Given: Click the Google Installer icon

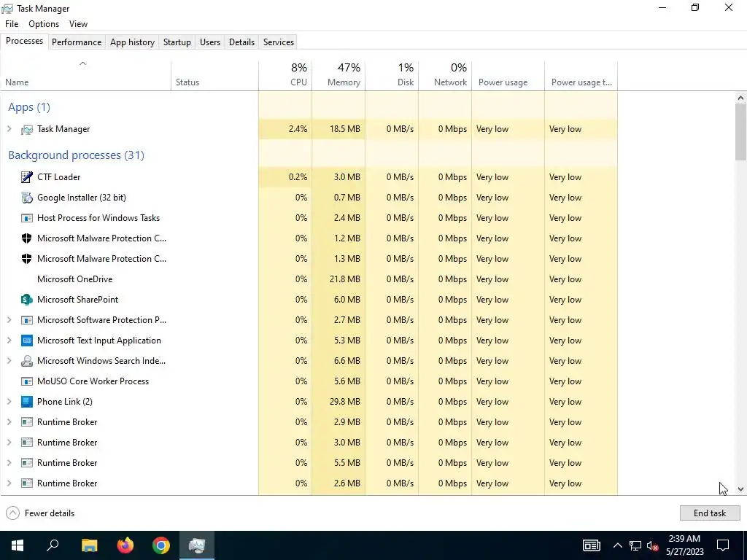Looking at the screenshot, I should (27, 198).
